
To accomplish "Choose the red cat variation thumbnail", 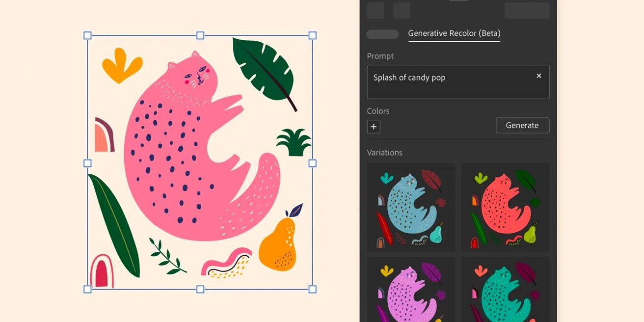I will pos(506,208).
